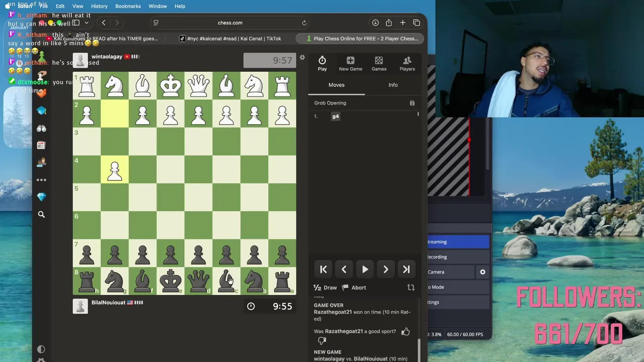This screenshot has width=644, height=362.
Task: Show Safari tab overview
Action: click(417, 23)
